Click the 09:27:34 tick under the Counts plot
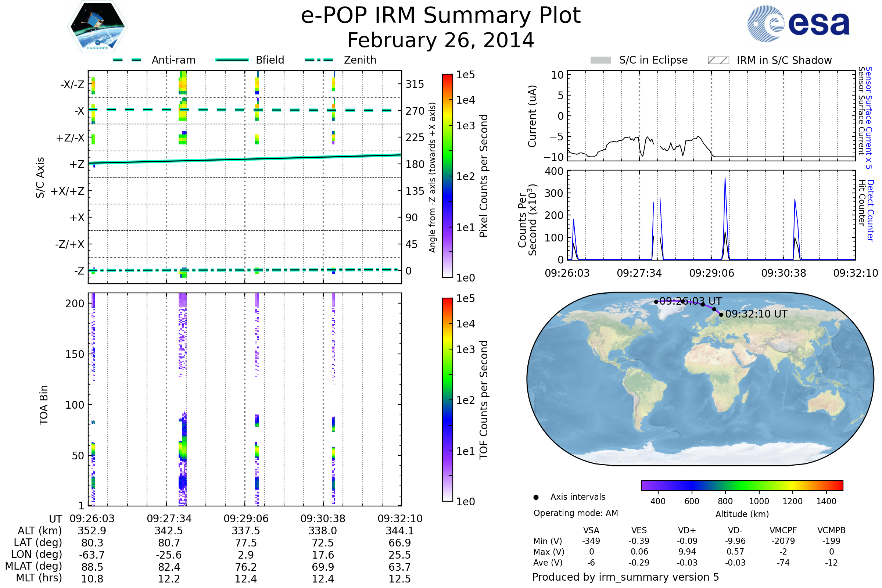The height and width of the screenshot is (588, 882). pyautogui.click(x=639, y=273)
